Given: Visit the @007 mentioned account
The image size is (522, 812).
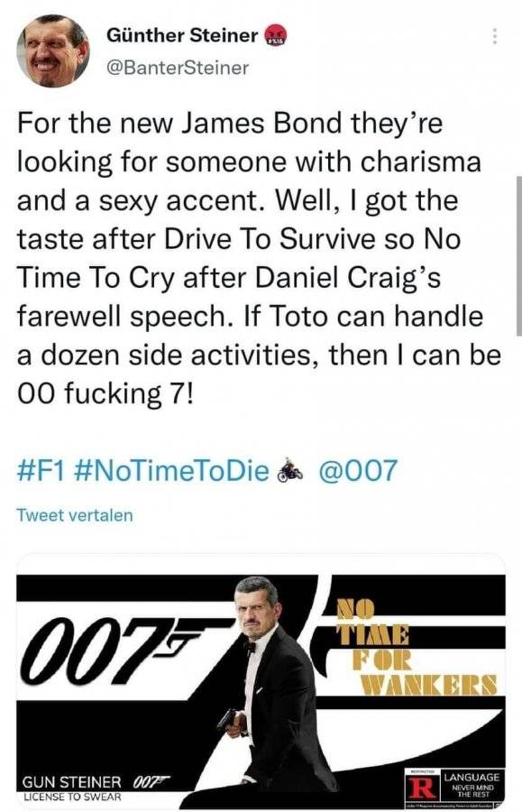Looking at the screenshot, I should coord(358,471).
